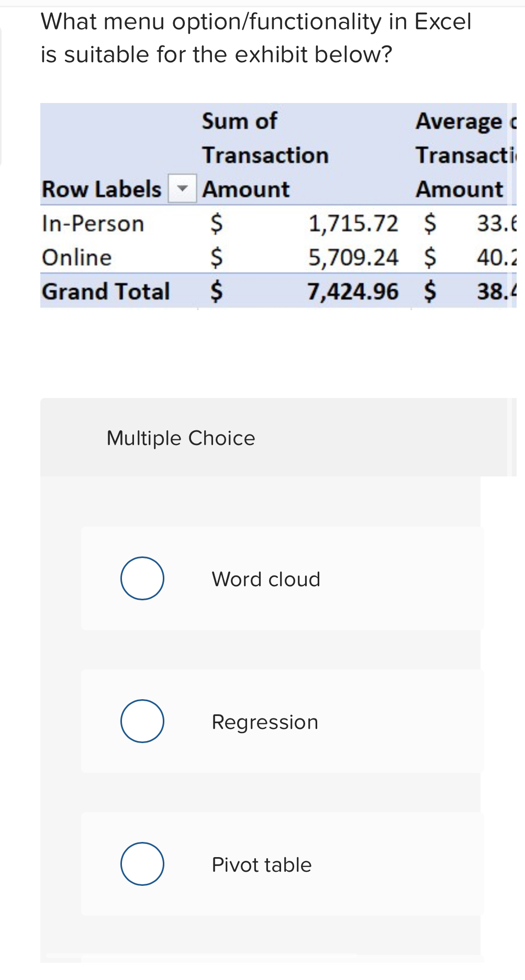Click the Pivot table answer label

(x=261, y=863)
